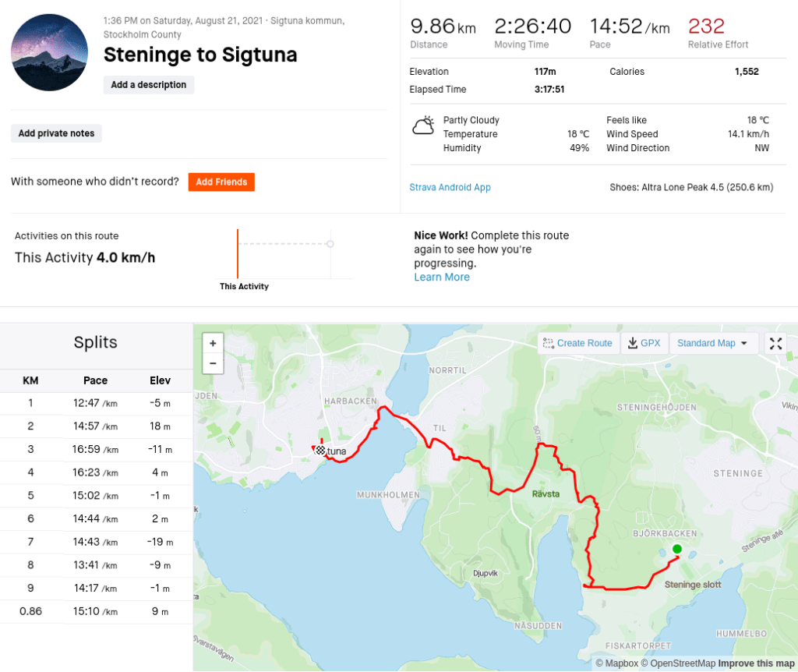Open the OpenStreetMap attribution link

(x=678, y=663)
